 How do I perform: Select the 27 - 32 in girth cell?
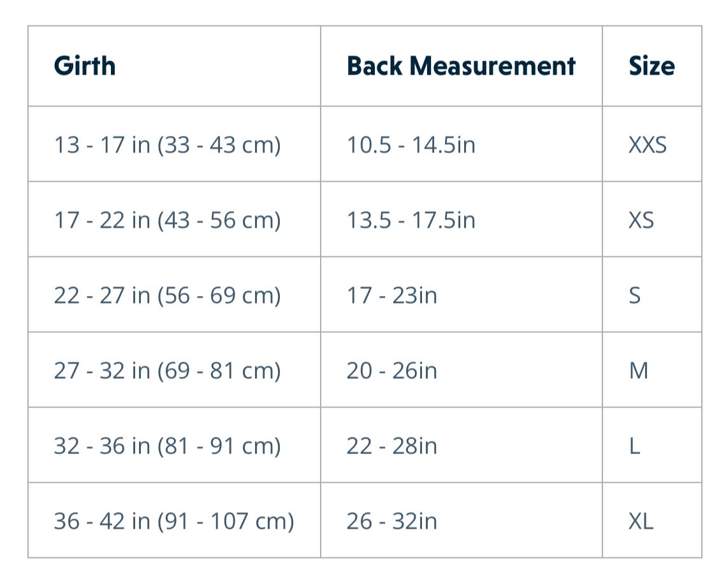click(167, 371)
